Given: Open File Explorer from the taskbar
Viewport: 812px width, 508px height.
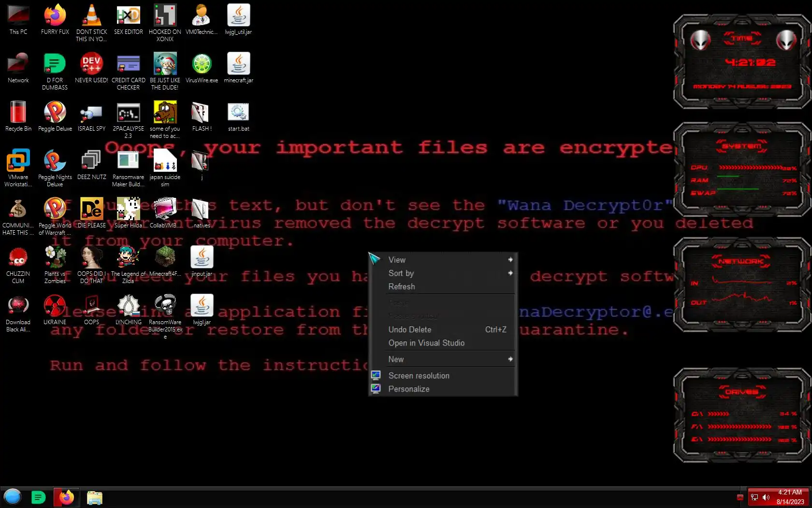Looking at the screenshot, I should click(x=95, y=497).
